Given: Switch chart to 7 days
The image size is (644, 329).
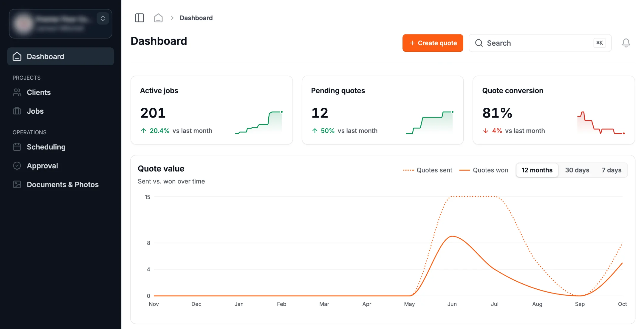Looking at the screenshot, I should click(x=612, y=170).
